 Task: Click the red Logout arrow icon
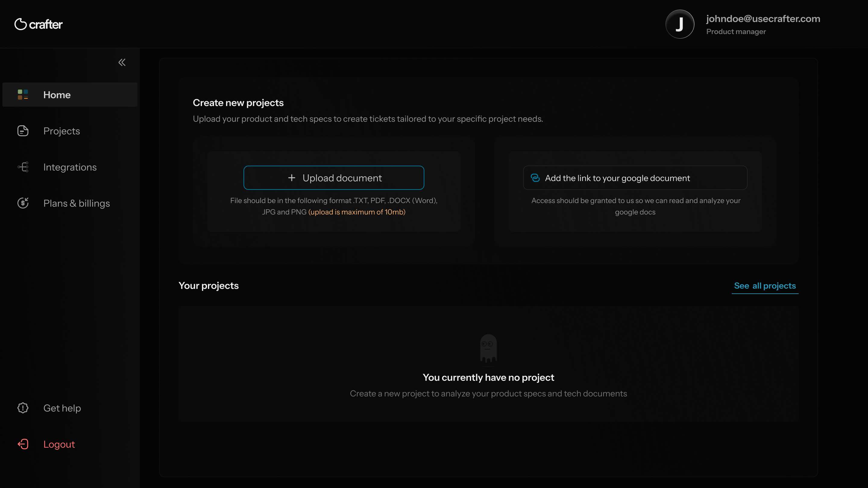coord(23,444)
